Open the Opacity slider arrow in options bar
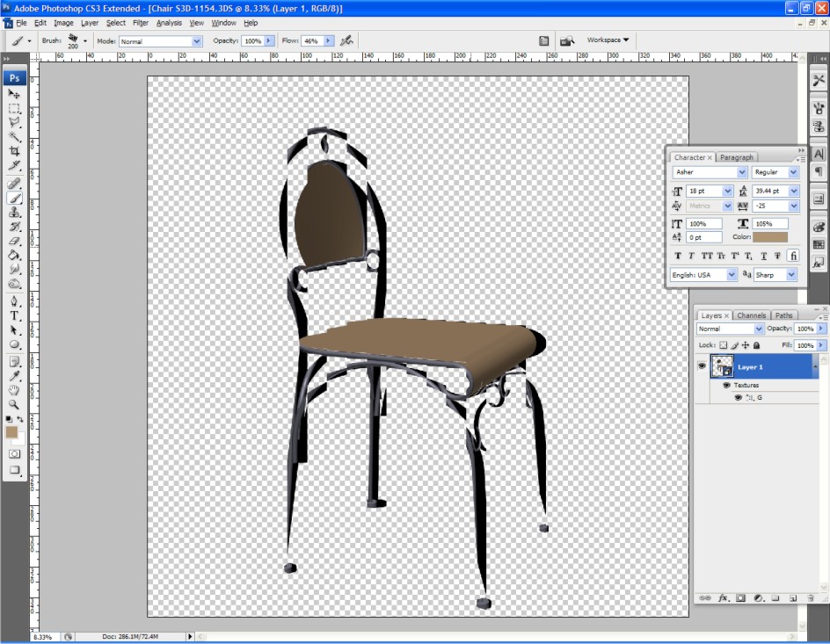 [x=269, y=40]
